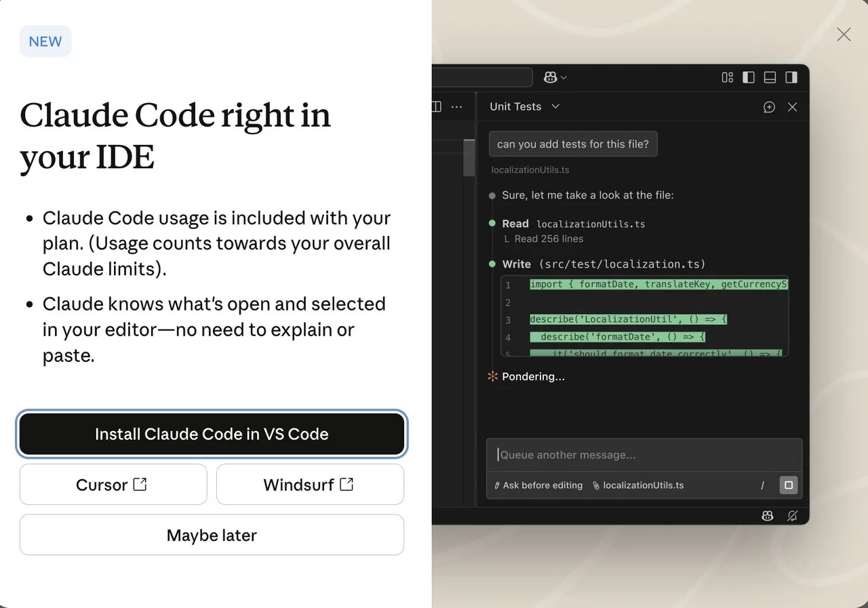This screenshot has height=608, width=868.
Task: Toggle the secondary side bar icon
Action: (791, 77)
